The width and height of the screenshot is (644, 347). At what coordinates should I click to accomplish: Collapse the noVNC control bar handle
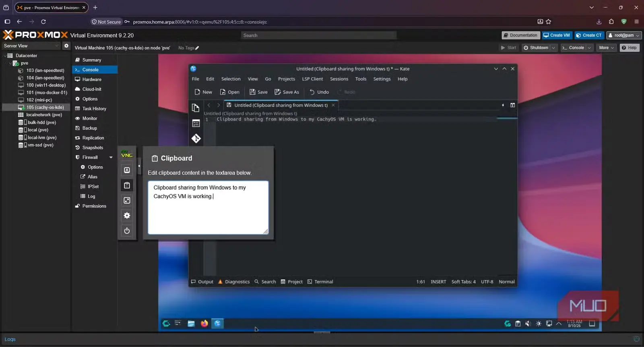tap(139, 166)
